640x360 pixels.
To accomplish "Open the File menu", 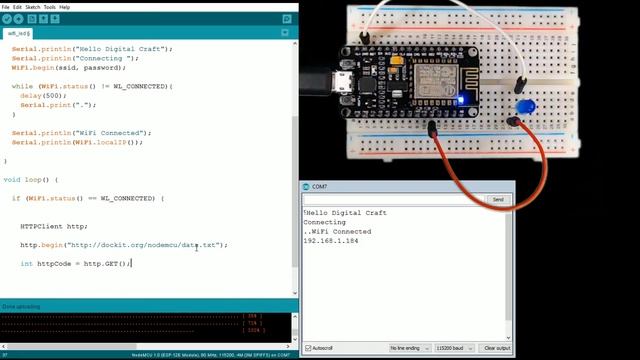I will [x=5, y=7].
